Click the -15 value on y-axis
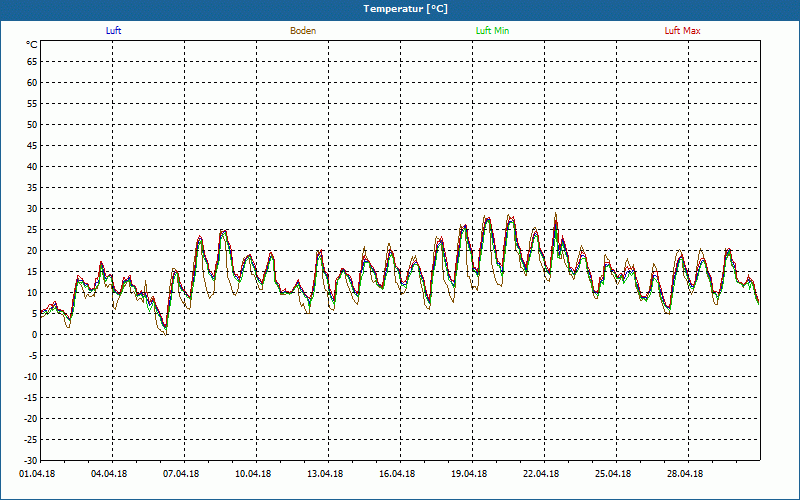800x500 pixels. 31,397
